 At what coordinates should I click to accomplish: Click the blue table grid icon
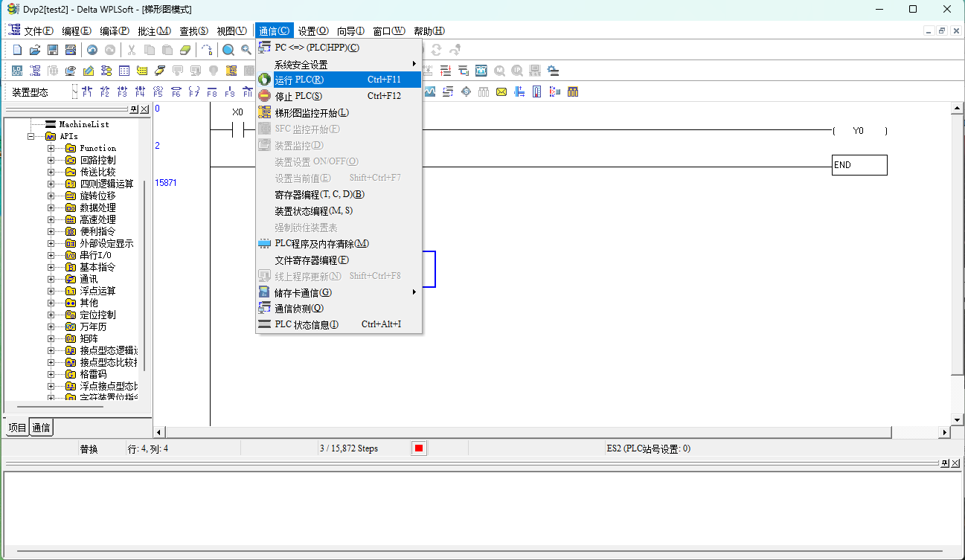(x=124, y=71)
